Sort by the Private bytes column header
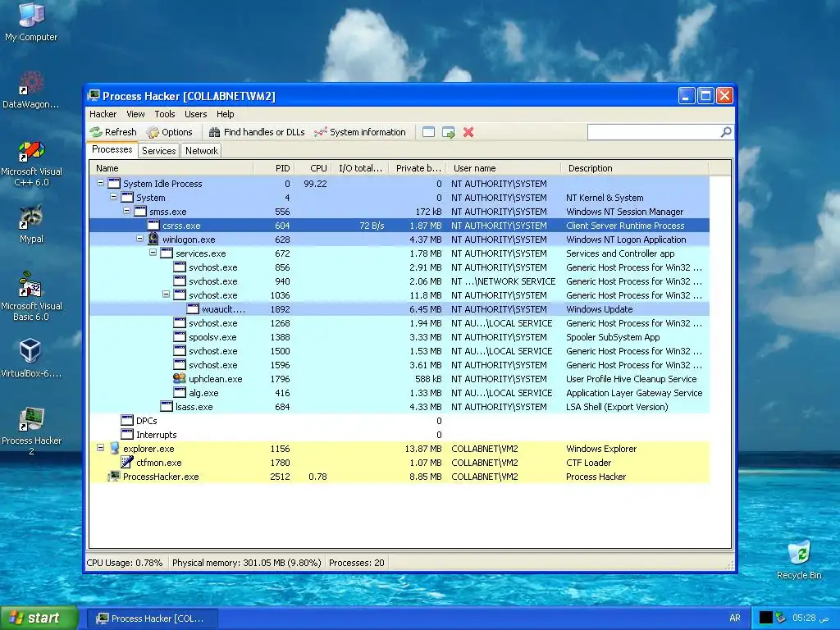This screenshot has width=840, height=630. click(x=418, y=168)
